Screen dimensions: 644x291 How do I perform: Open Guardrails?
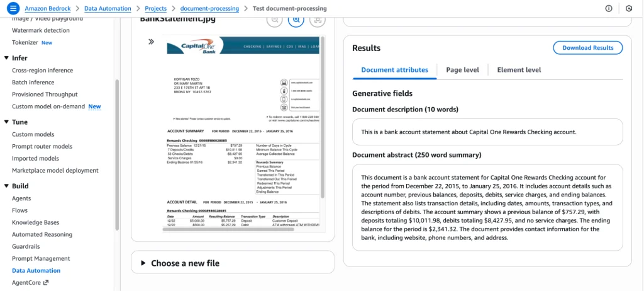click(26, 246)
